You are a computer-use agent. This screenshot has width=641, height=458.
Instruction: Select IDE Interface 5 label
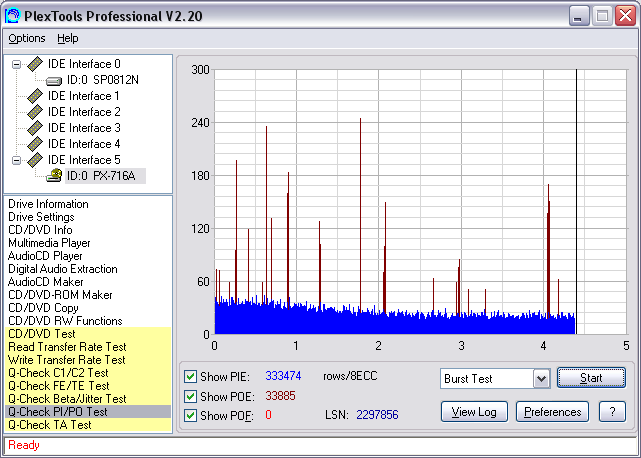84,159
